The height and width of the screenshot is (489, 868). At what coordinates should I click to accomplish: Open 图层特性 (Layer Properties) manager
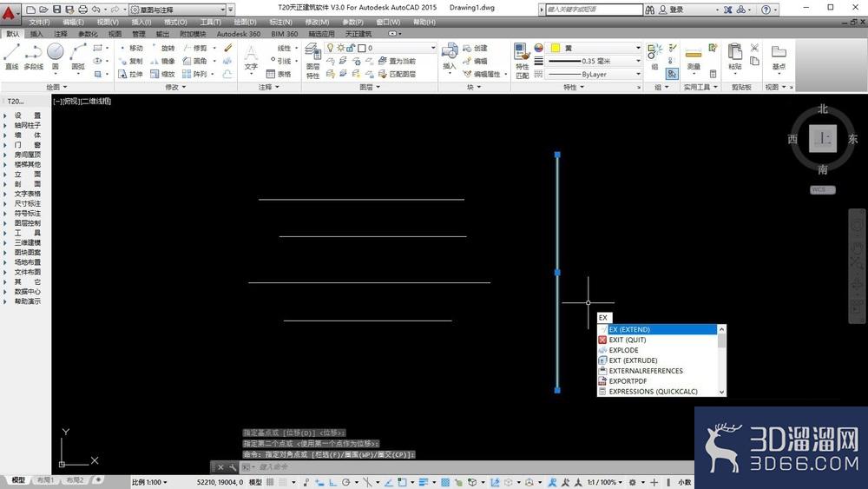pyautogui.click(x=312, y=61)
